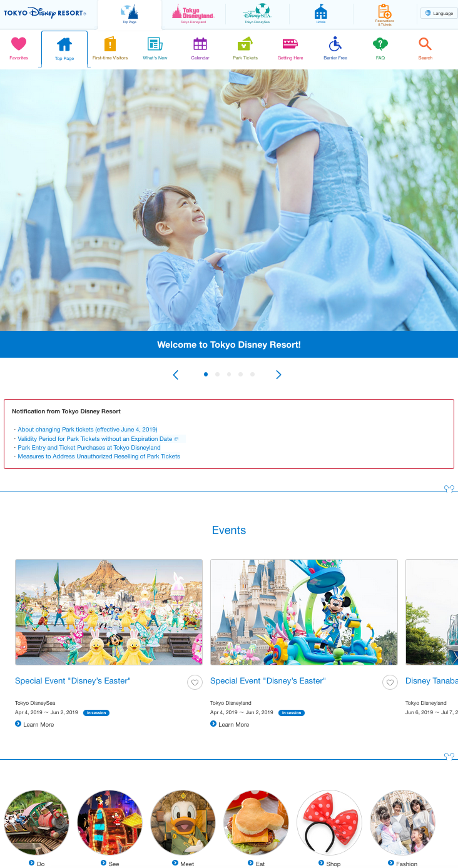This screenshot has width=458, height=868.
Task: Select fifth carousel dot indicator
Action: click(252, 374)
